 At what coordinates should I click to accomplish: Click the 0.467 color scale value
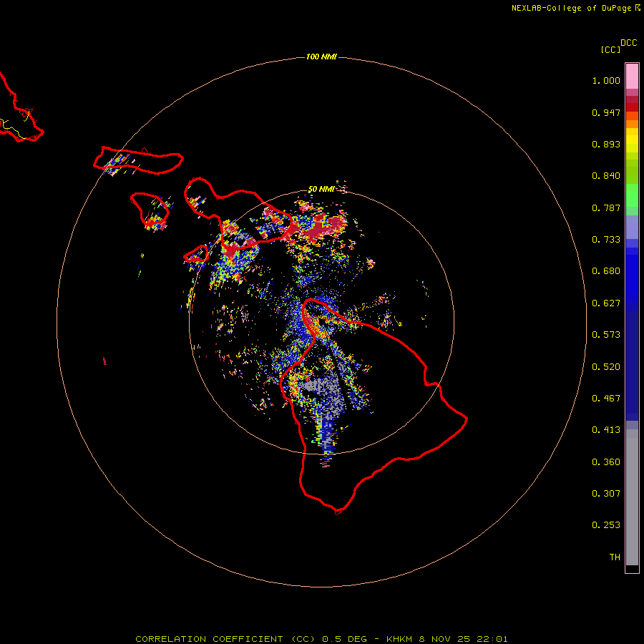coord(606,399)
